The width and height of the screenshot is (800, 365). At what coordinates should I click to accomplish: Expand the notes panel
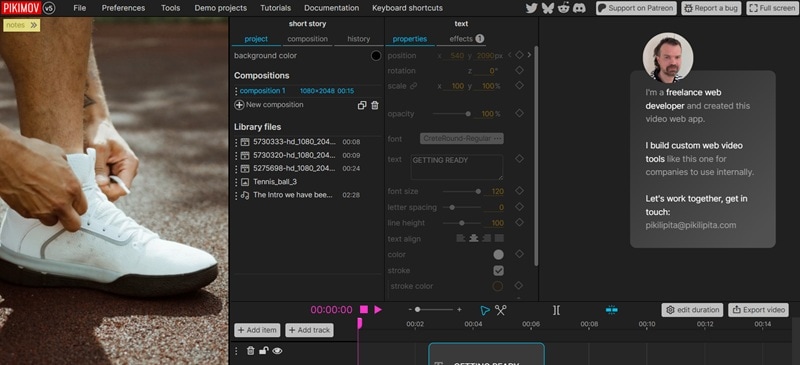point(21,25)
